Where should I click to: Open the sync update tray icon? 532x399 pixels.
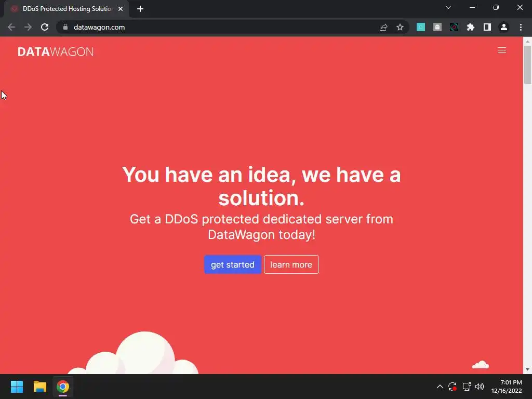point(453,387)
